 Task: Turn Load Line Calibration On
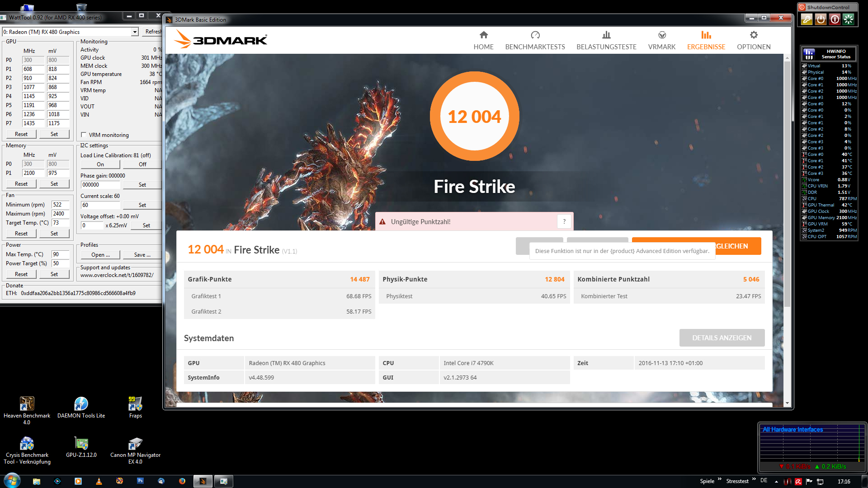[100, 164]
